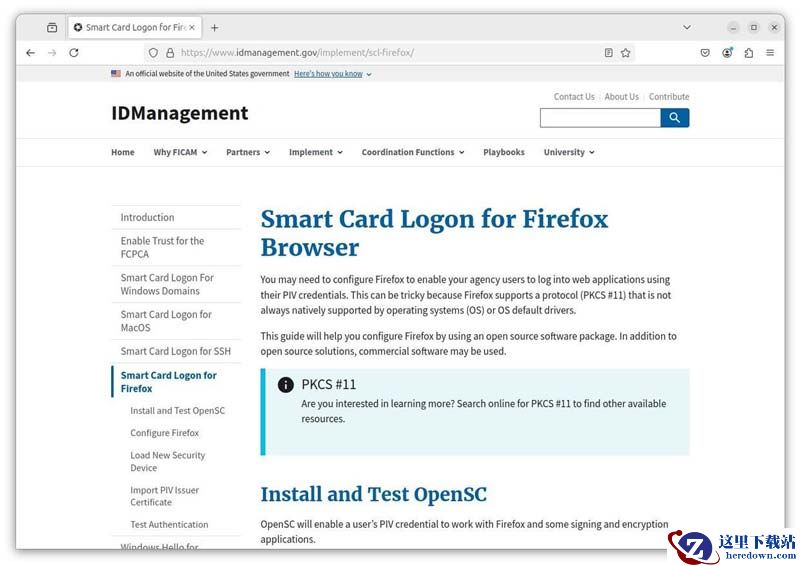Jump to Install and Test OpenSC sidebar link
800x566 pixels.
tap(177, 410)
